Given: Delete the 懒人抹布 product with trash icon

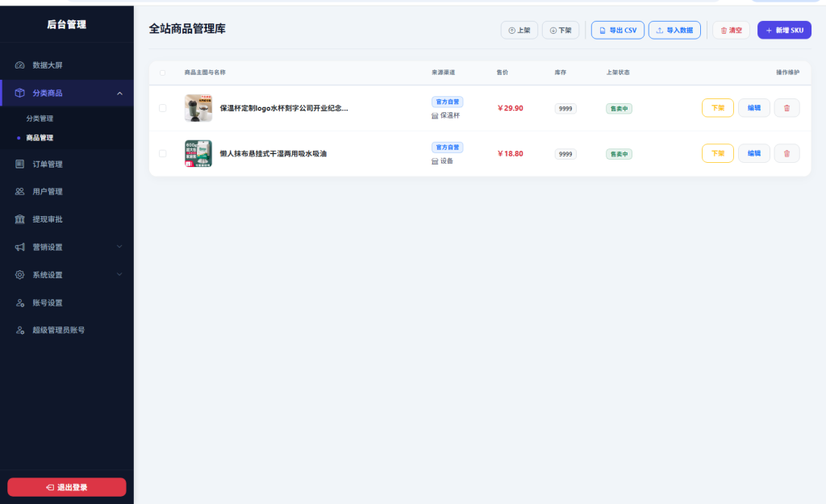Looking at the screenshot, I should point(786,153).
